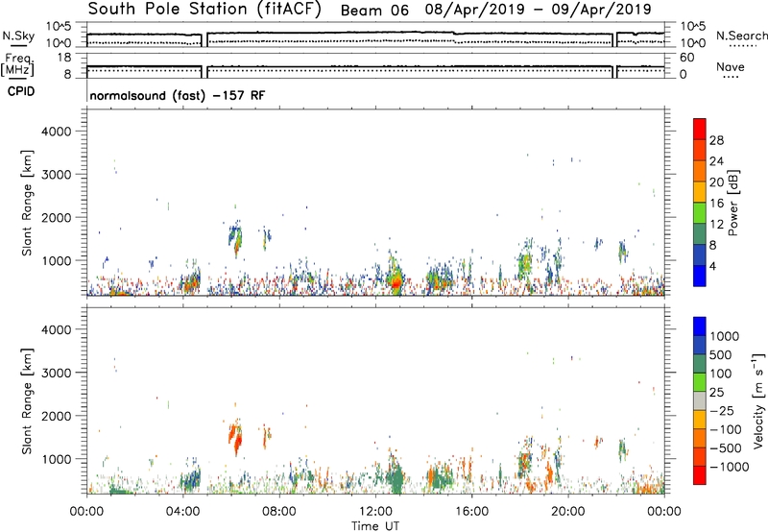This screenshot has width=768, height=532.
Task: Click the '20:00' time axis tick label
Action: (x=568, y=512)
